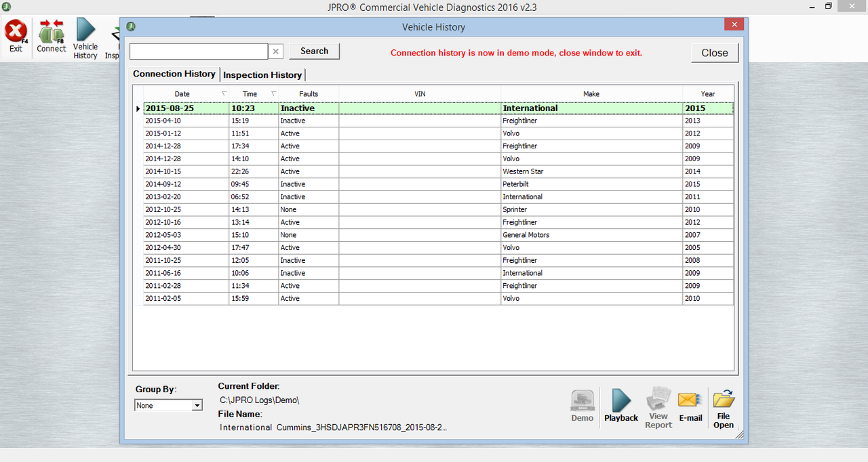Click the Year column header
868x462 pixels.
click(x=708, y=93)
